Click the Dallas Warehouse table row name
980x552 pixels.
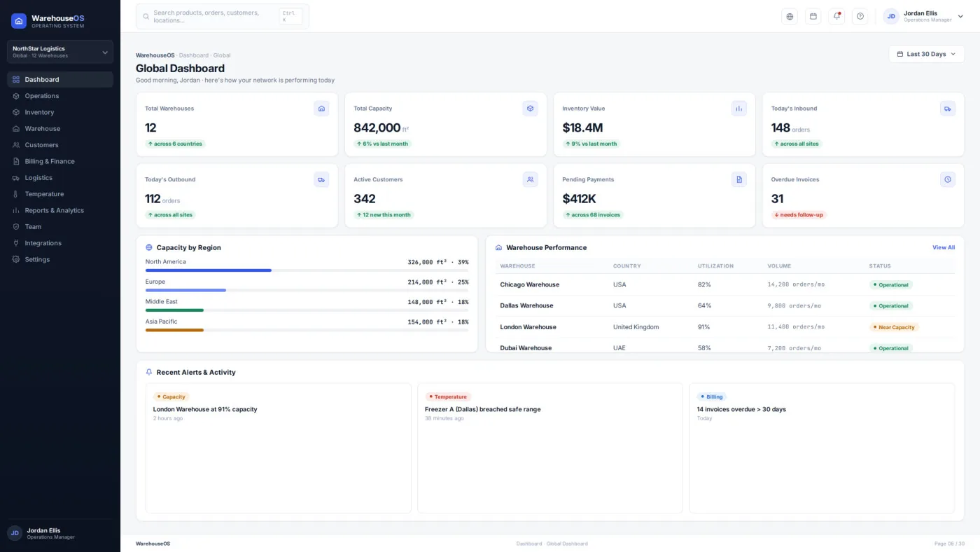pyautogui.click(x=526, y=306)
